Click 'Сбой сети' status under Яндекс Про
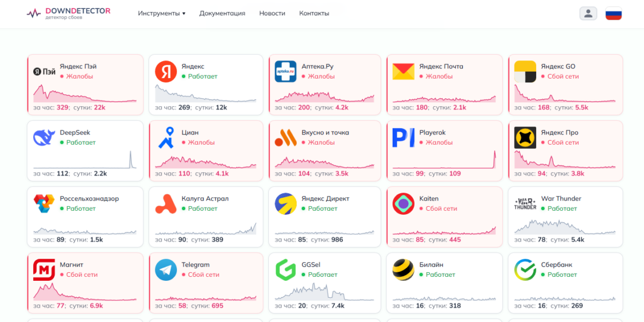Screen dimensions: 644x322 tap(560, 142)
